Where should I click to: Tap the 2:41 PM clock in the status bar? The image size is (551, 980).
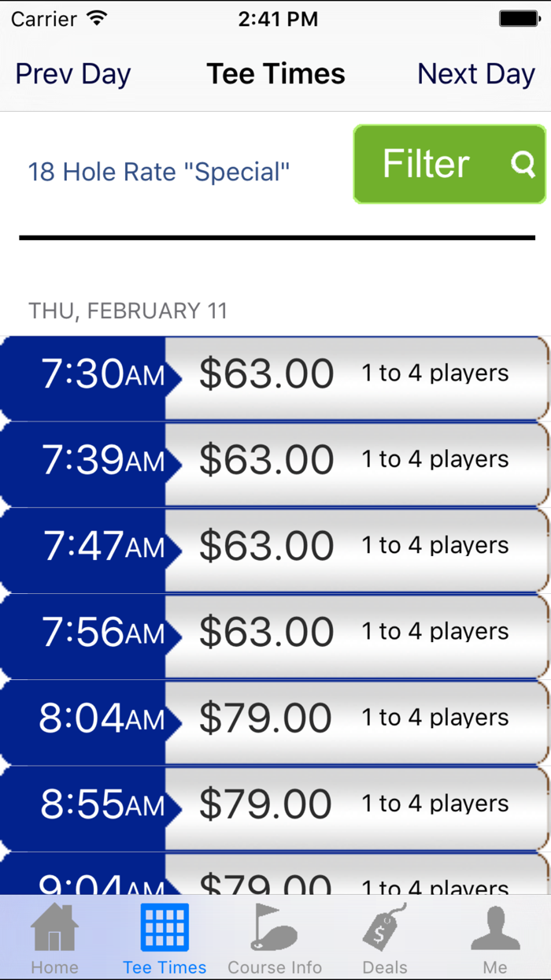pos(278,17)
